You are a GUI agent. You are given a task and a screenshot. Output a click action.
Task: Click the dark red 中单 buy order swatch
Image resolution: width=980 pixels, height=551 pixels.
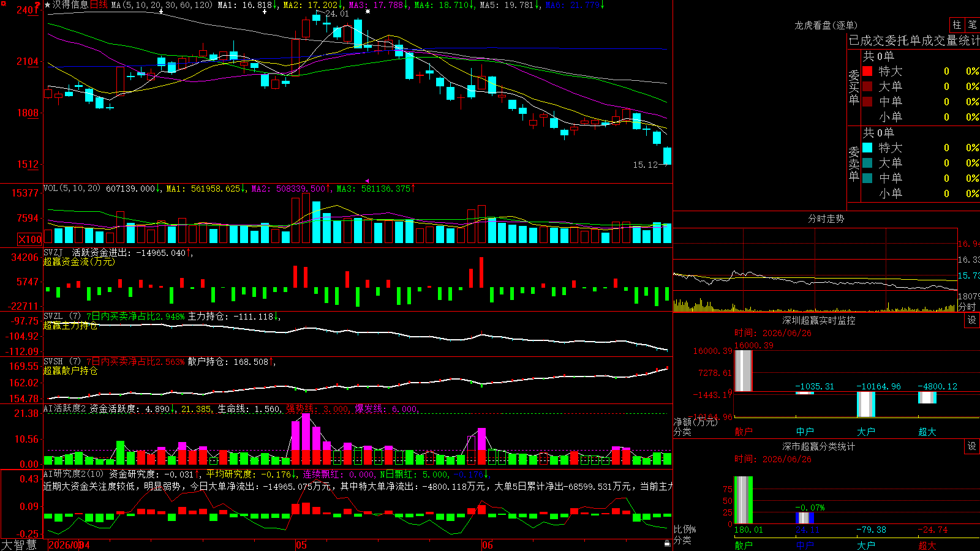click(867, 102)
